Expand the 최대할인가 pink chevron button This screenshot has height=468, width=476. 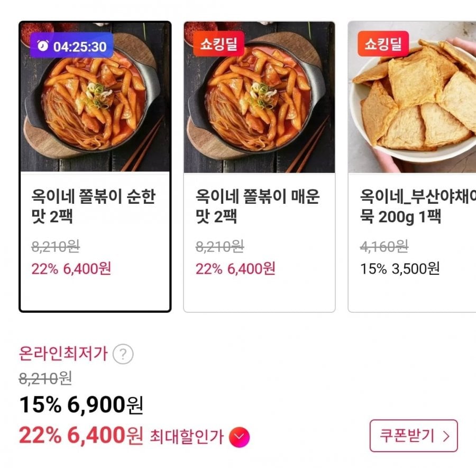(x=239, y=437)
